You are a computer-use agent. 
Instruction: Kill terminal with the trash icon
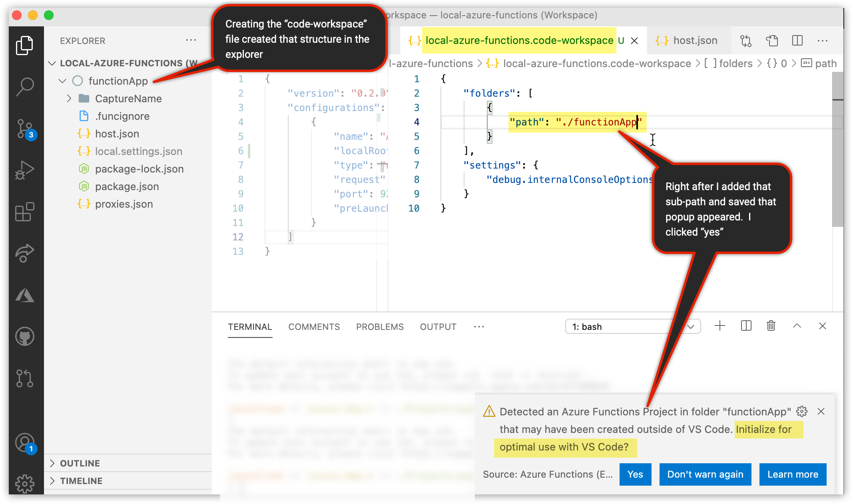771,326
